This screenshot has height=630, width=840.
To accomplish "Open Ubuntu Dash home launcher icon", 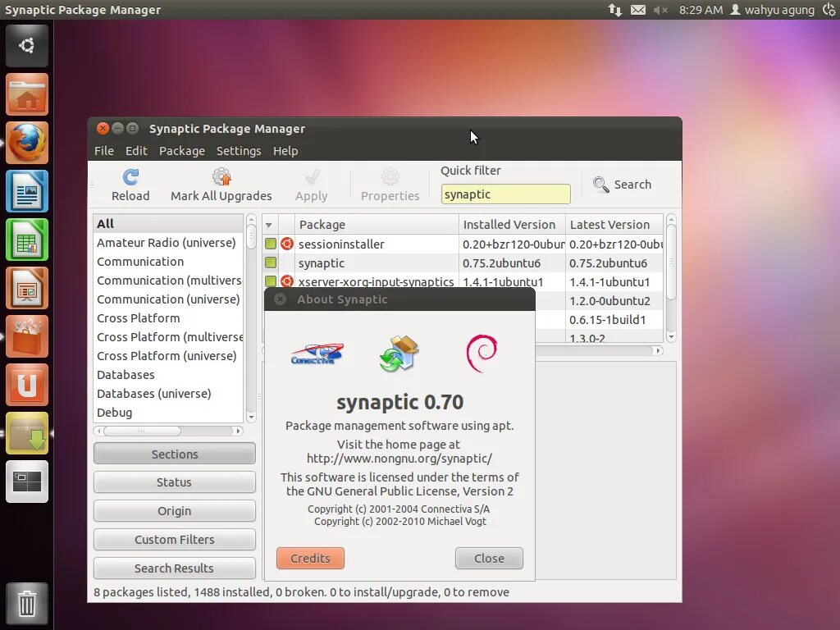I will [x=27, y=46].
